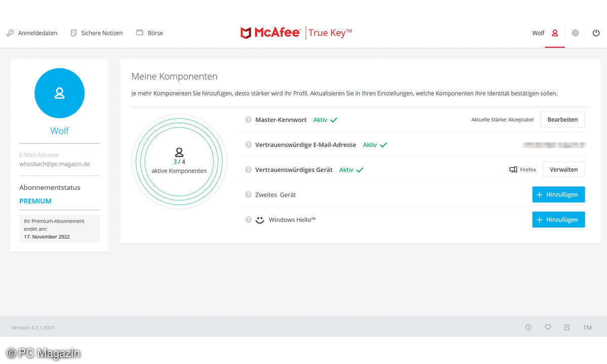Viewport: 607px width, 364px height.
Task: Open Sichere Notizen section
Action: [x=97, y=33]
